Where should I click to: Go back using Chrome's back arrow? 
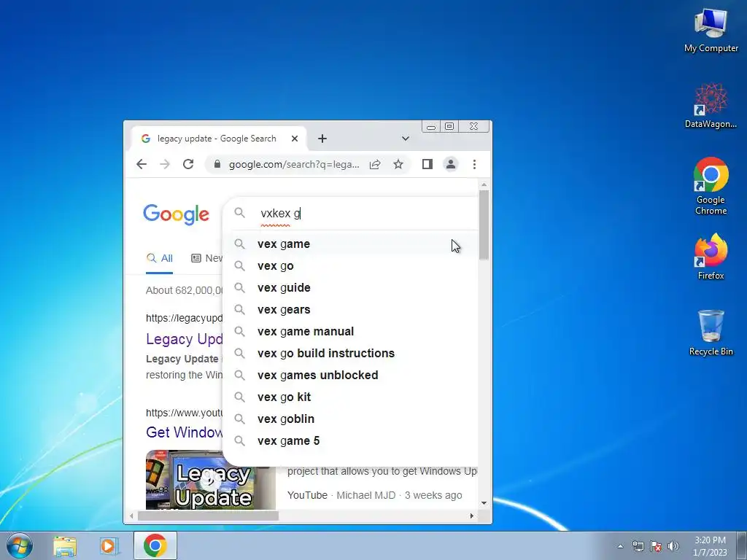tap(142, 164)
